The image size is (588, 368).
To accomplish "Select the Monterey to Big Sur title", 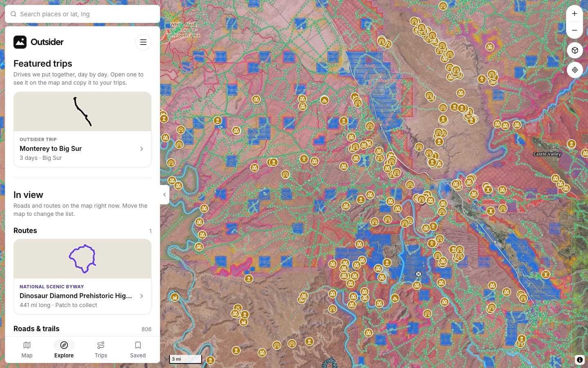I will [51, 148].
